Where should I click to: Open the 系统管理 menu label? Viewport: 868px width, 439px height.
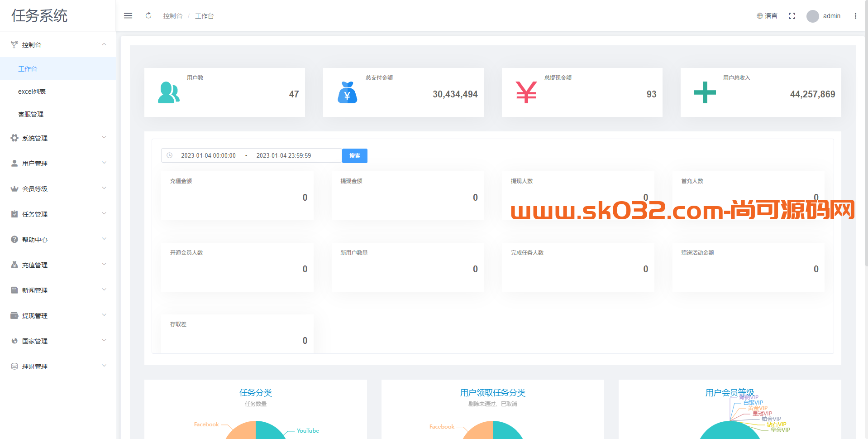(x=35, y=138)
